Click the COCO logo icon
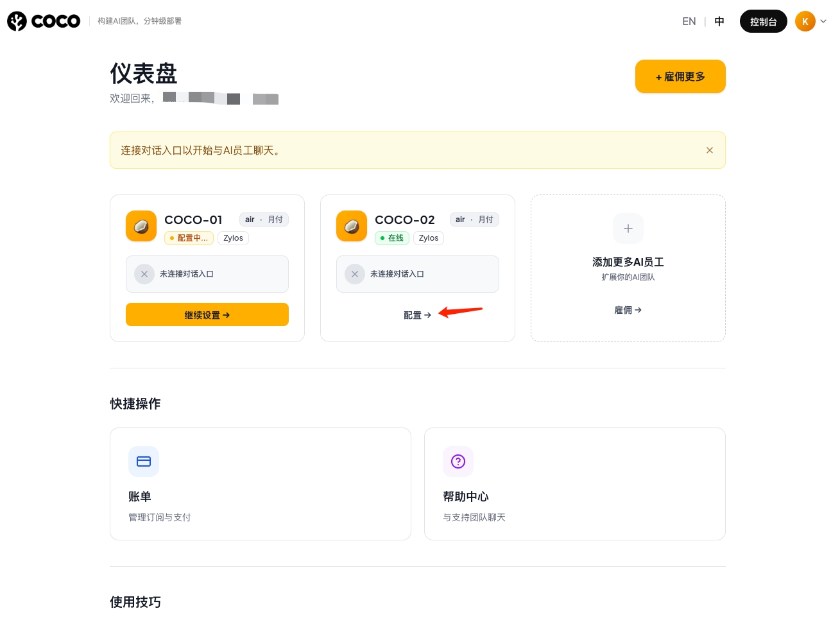840x620 pixels. point(15,21)
